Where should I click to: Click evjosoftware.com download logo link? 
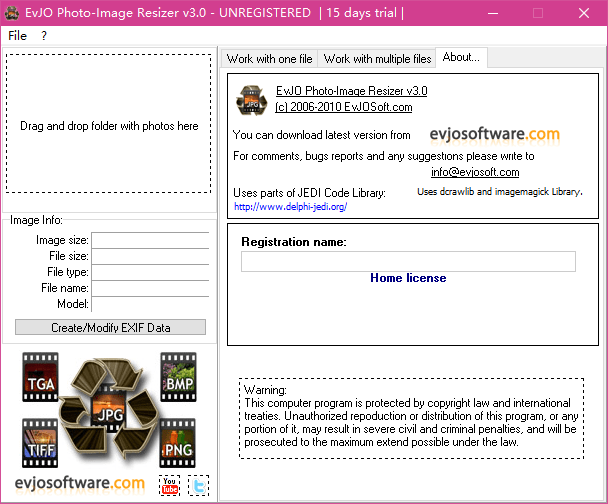pos(494,133)
